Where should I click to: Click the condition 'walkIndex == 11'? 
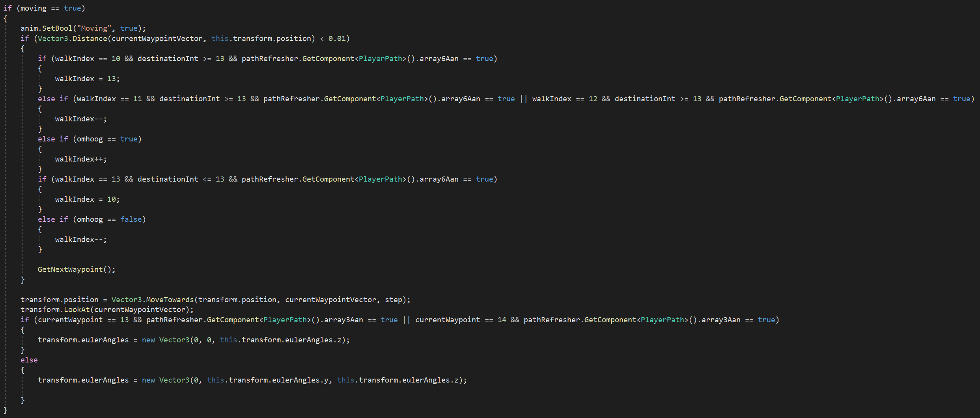pos(109,99)
